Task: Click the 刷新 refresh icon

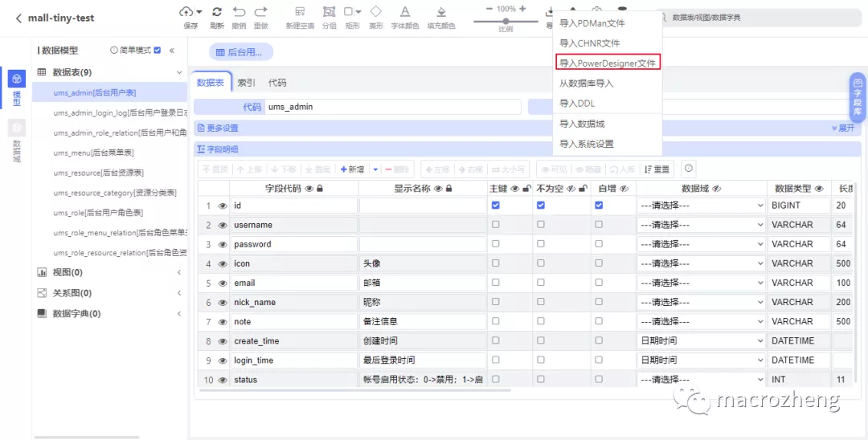Action: pyautogui.click(x=217, y=12)
